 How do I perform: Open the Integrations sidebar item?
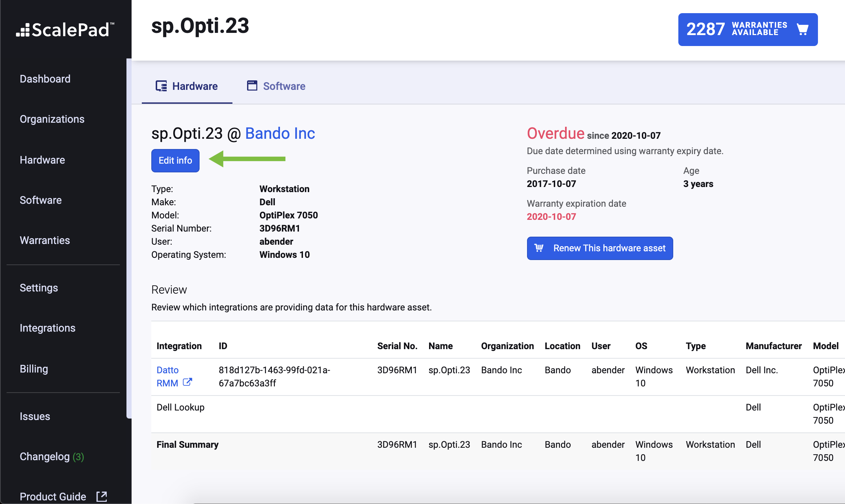(48, 328)
